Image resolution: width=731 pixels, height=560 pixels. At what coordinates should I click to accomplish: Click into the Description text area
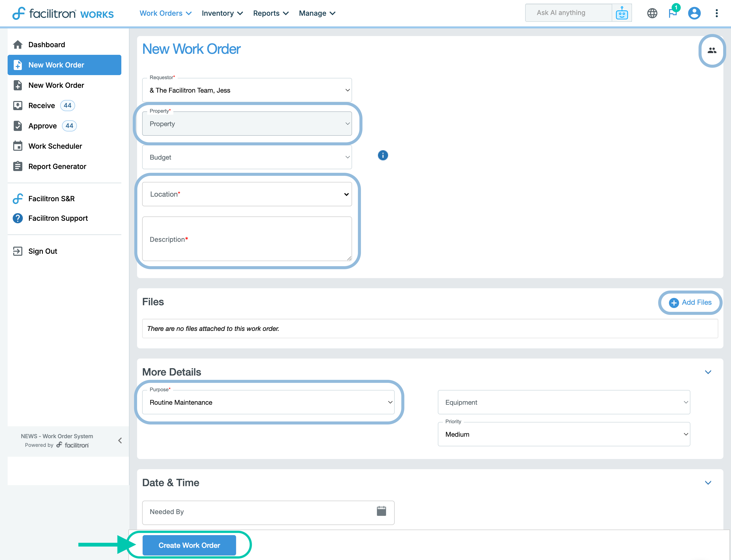[247, 239]
